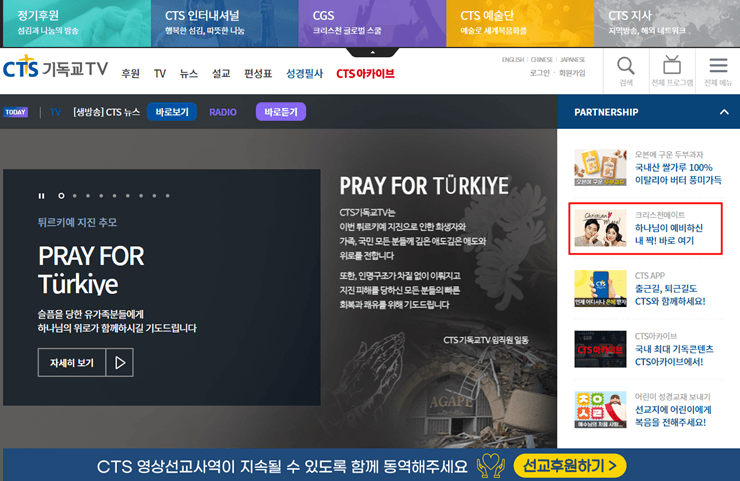
Task: Click the 바로보기 button for live TV
Action: point(172,112)
